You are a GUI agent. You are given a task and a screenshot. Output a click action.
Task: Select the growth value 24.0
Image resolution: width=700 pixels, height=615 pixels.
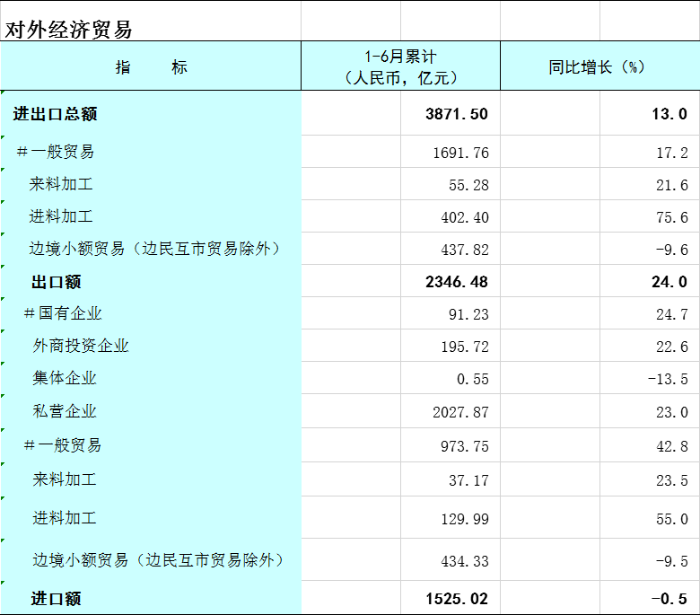tap(669, 282)
